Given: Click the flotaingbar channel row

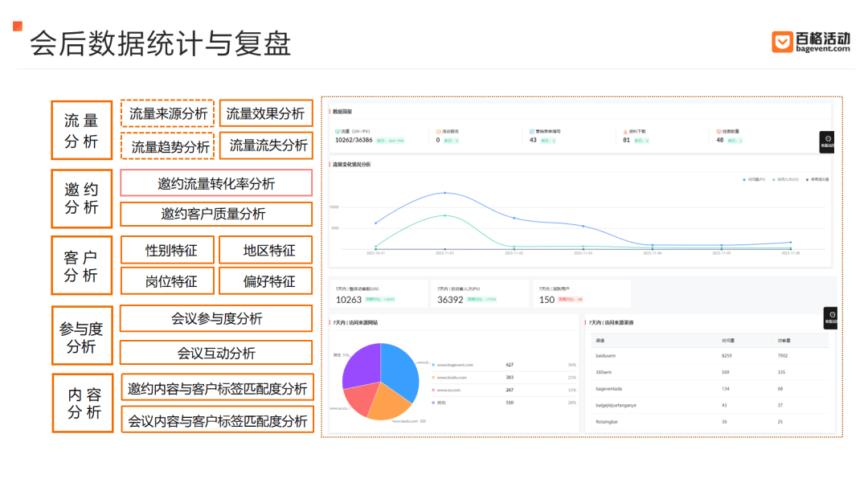Looking at the screenshot, I should (x=710, y=422).
